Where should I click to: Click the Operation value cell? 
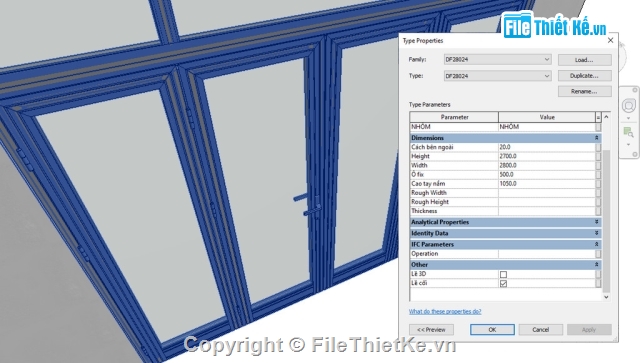point(547,254)
